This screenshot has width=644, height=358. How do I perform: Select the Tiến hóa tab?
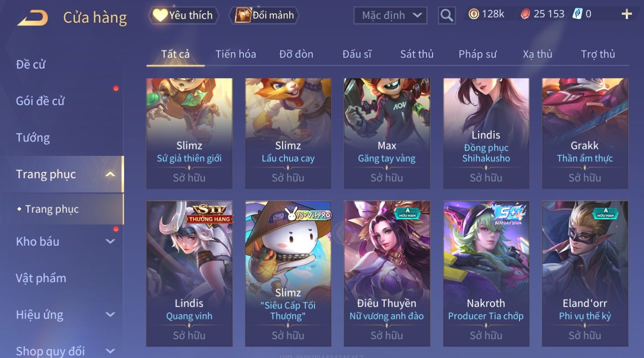point(236,54)
